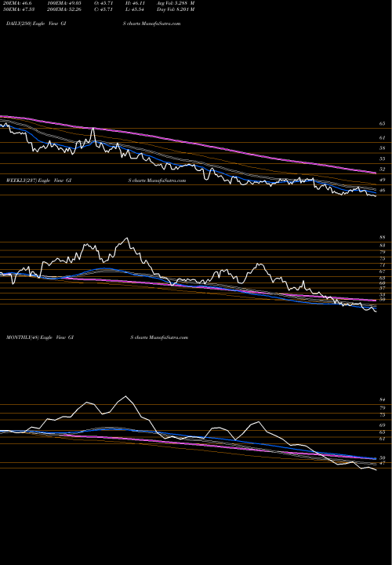Select the close price C: value
Screen dimensions: 392x565
104,9
